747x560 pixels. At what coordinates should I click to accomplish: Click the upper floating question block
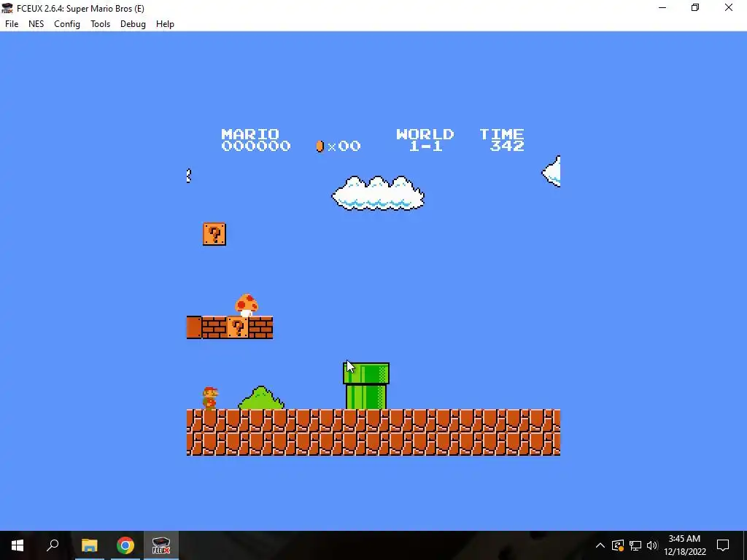214,234
